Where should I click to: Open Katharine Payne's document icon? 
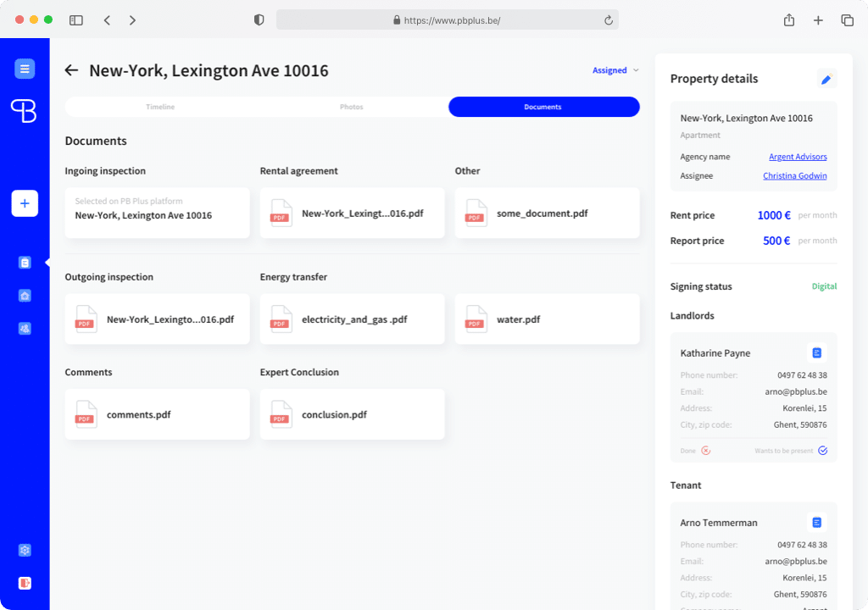(816, 352)
